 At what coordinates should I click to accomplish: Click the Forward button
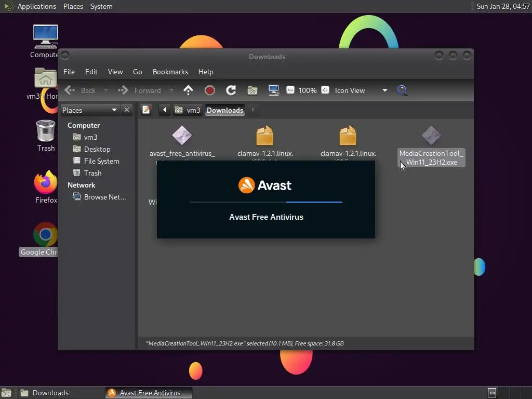139,90
